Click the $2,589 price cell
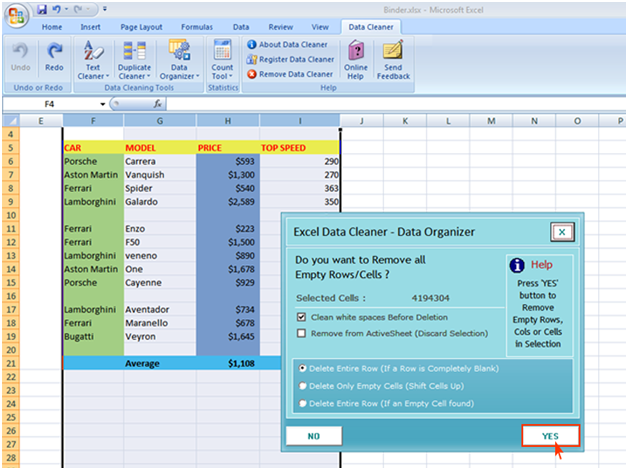 (227, 201)
